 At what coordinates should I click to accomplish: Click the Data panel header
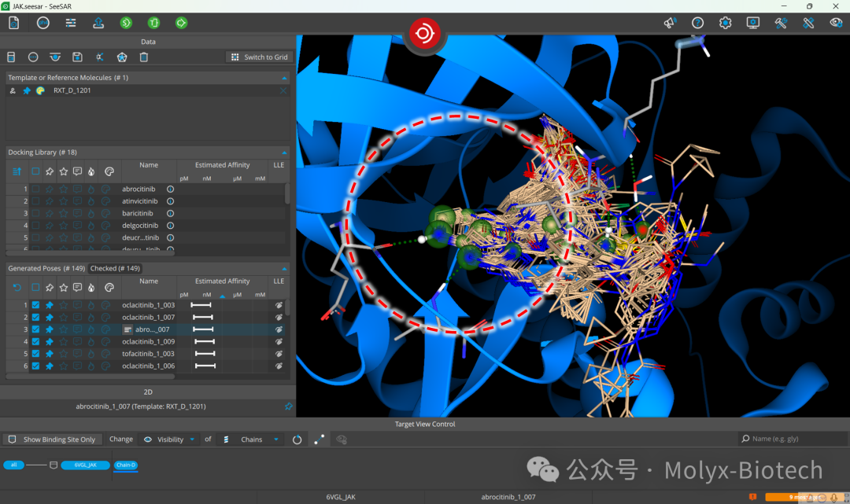(x=148, y=42)
